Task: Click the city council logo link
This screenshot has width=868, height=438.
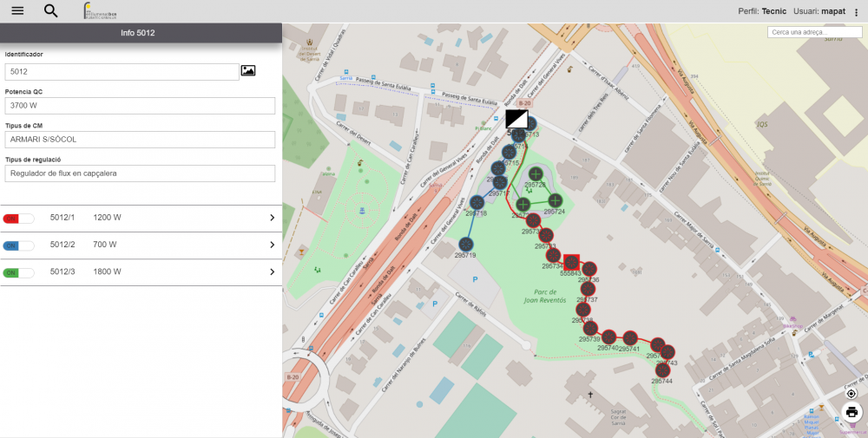Action: tap(101, 10)
